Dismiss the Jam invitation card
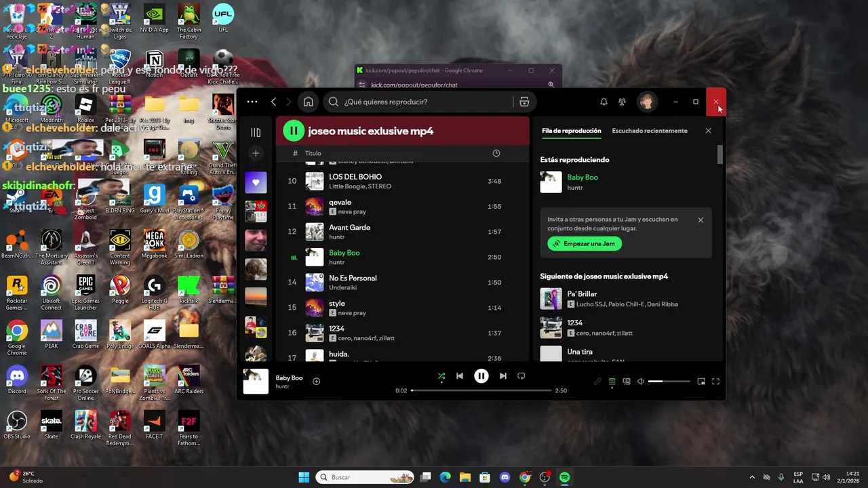The height and width of the screenshot is (488, 868). tap(701, 220)
